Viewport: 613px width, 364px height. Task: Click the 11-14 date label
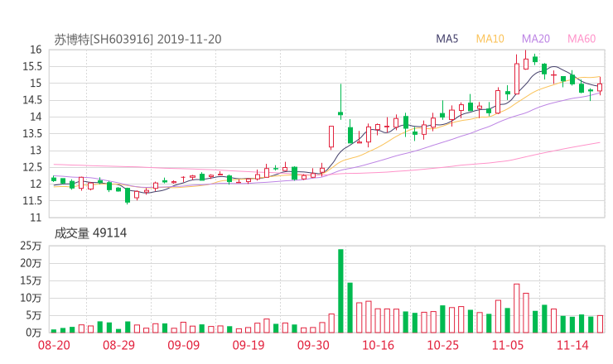pos(572,345)
